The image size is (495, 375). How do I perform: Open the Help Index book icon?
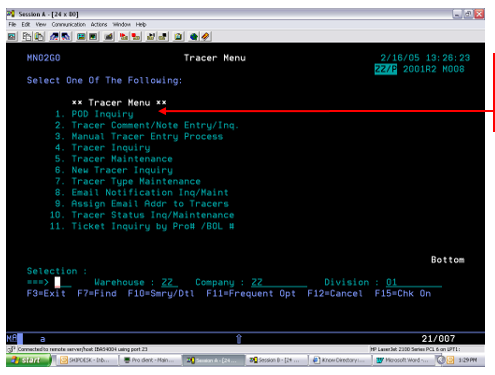coord(206,37)
